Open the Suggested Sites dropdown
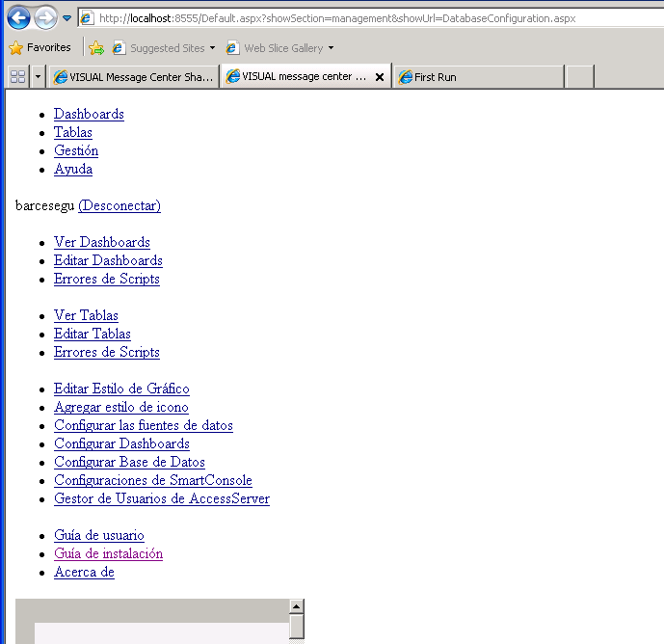The image size is (664, 644). (x=164, y=47)
